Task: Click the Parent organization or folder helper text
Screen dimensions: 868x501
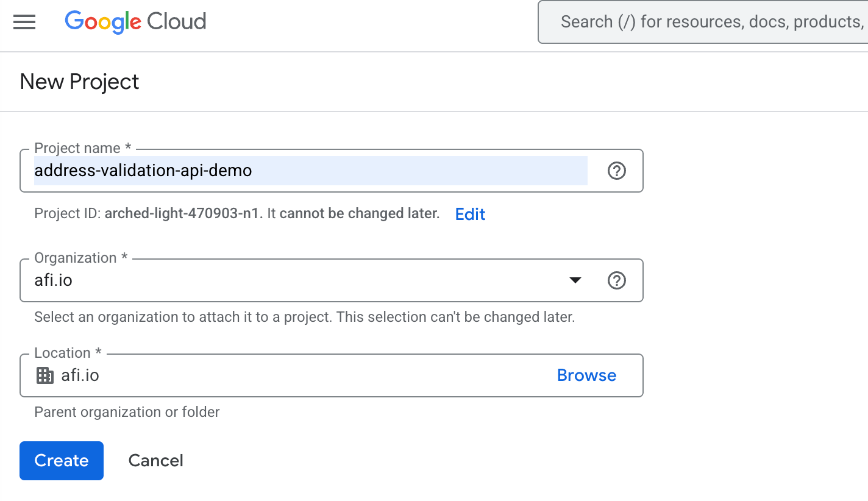Action: coord(126,412)
